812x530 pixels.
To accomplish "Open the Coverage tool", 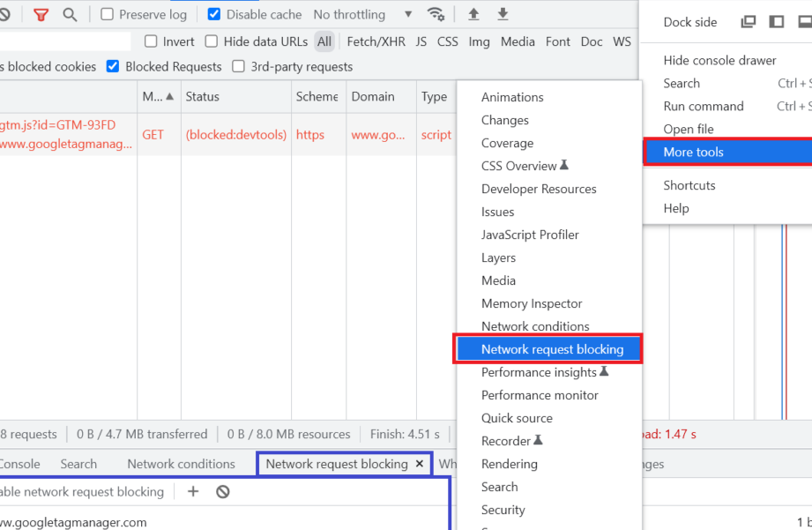I will pyautogui.click(x=549, y=143).
